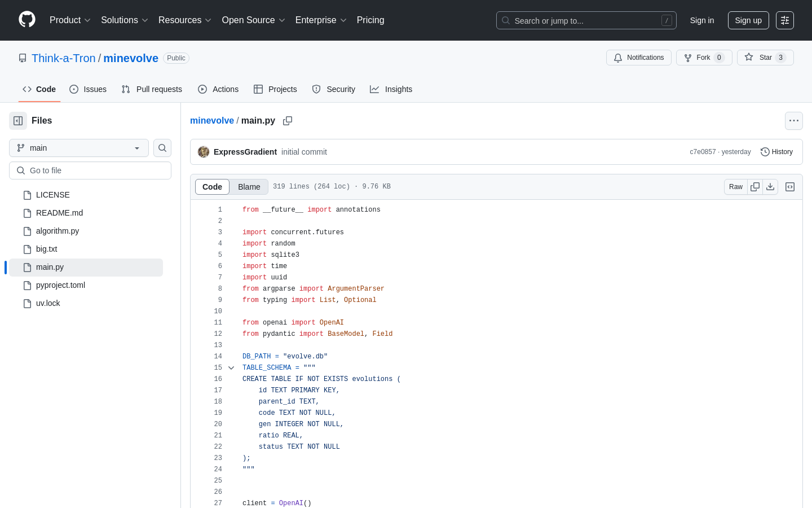This screenshot has height=508, width=812.
Task: Switch to the Code tab
Action: point(39,89)
